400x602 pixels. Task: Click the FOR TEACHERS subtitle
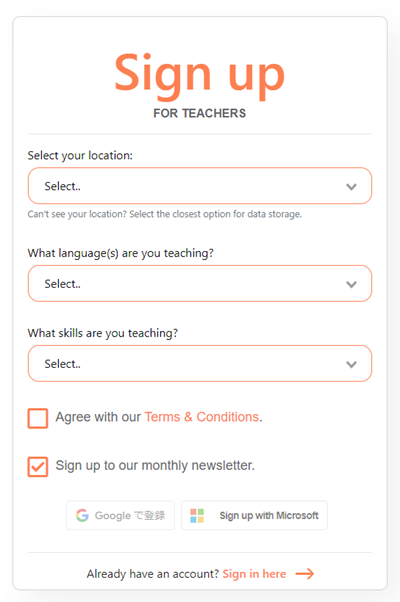(x=200, y=113)
